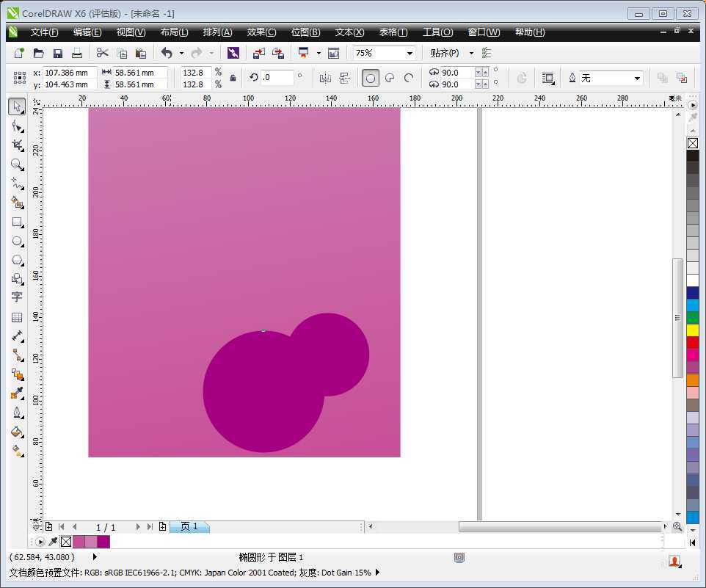
Task: Open the 贴齐 snapping dropdown
Action: click(470, 53)
